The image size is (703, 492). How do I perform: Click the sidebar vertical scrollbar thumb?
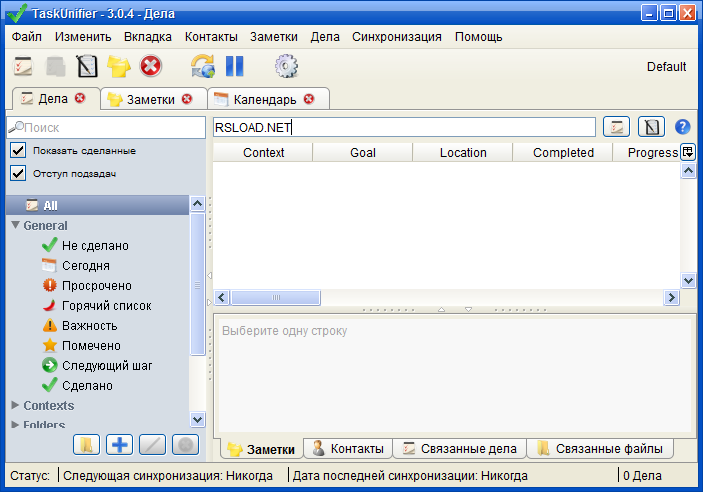coord(197,284)
